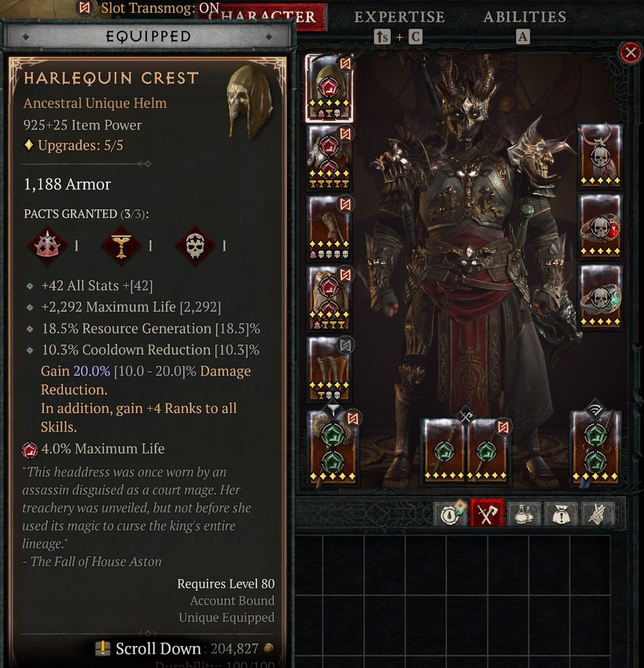Viewport: 644px width, 668px height.
Task: Select the chest armor equipment slot
Action: click(x=329, y=159)
